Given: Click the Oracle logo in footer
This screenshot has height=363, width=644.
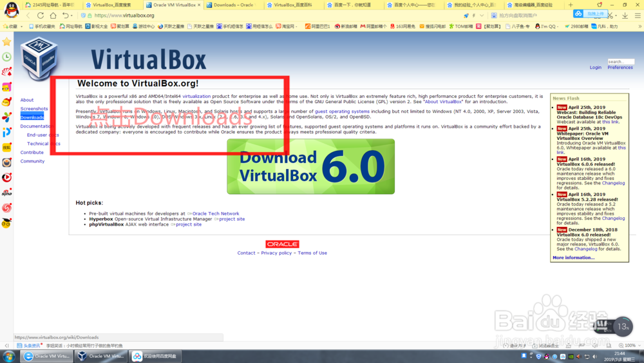Looking at the screenshot, I should tap(282, 244).
